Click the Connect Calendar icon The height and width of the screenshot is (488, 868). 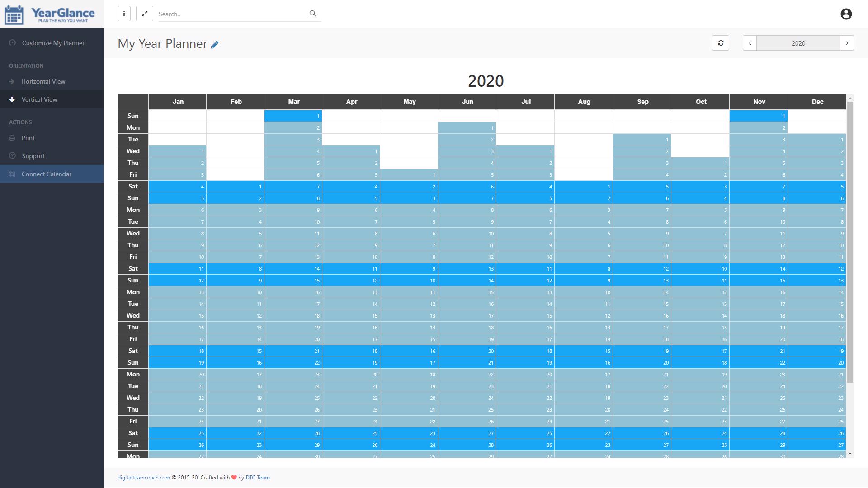pyautogui.click(x=12, y=174)
